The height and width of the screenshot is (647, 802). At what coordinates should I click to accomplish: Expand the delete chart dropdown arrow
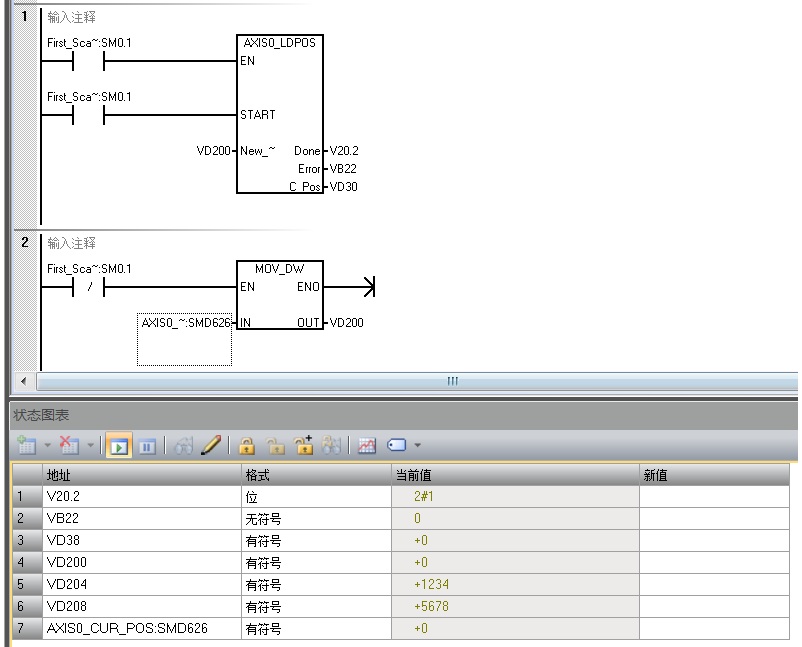[x=89, y=446]
